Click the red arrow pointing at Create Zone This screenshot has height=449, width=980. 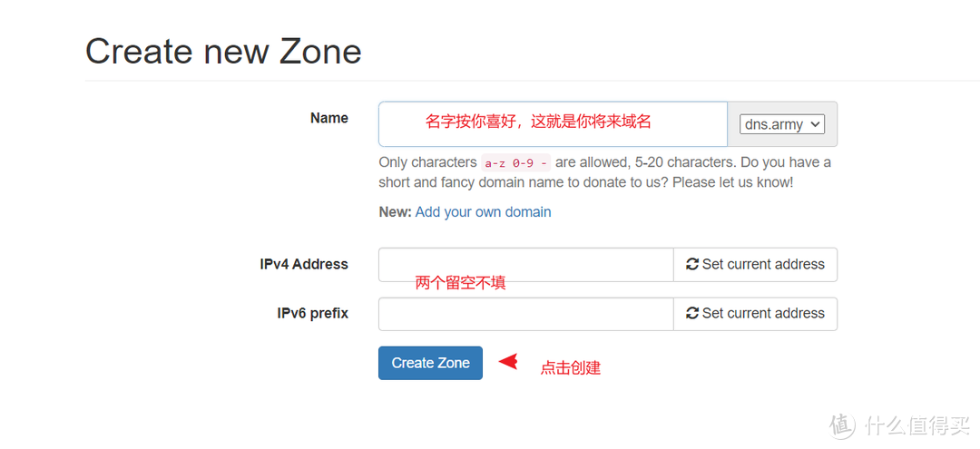[x=508, y=362]
